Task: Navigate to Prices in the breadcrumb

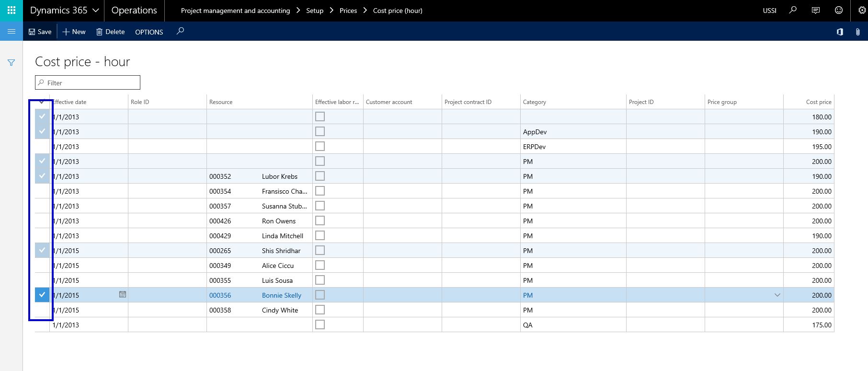Action: (348, 11)
